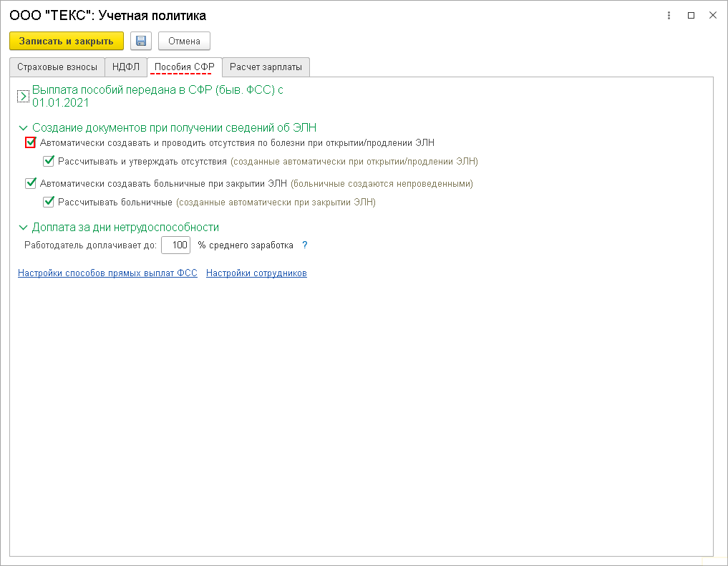This screenshot has width=728, height=566.
Task: Collapse 'Создание документов при получении сведений' section
Action: click(23, 127)
